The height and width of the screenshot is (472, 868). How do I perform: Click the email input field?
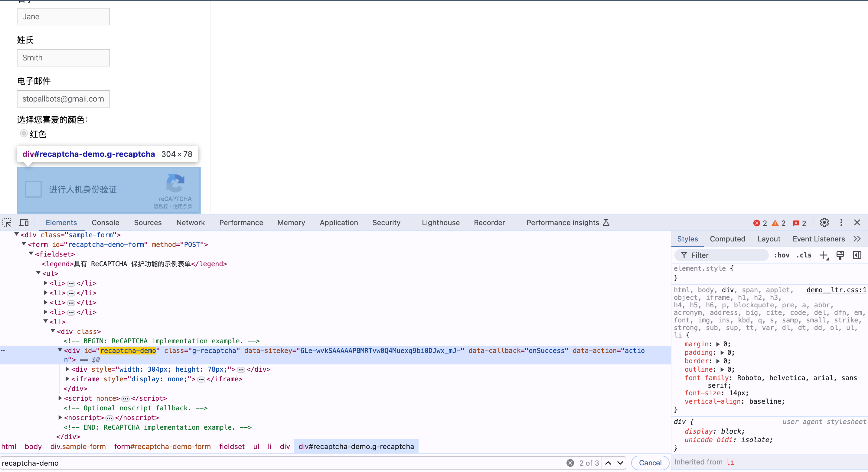pos(63,99)
